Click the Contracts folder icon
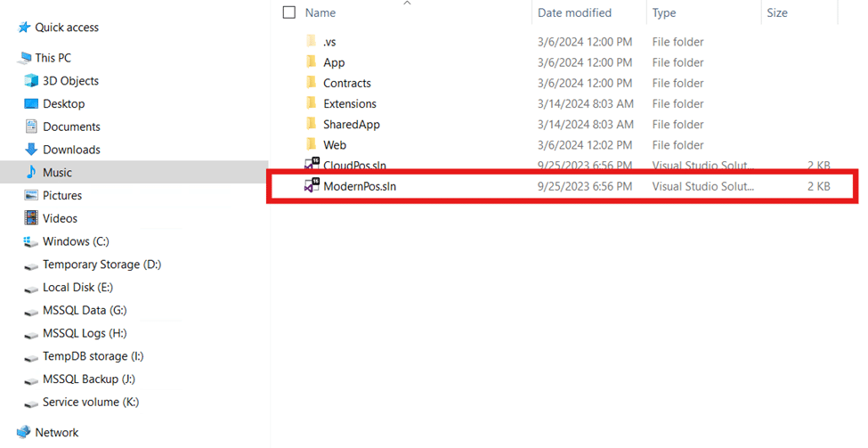Viewport: 868px width, 448px height. [312, 83]
